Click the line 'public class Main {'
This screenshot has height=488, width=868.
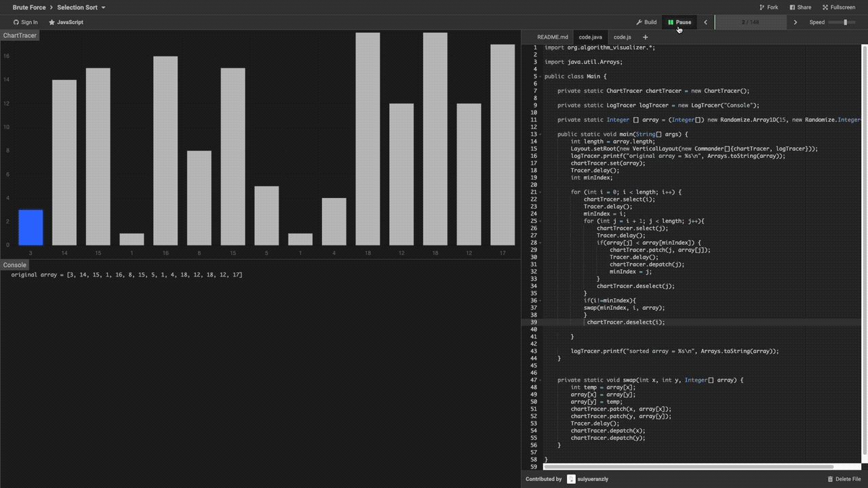click(576, 77)
